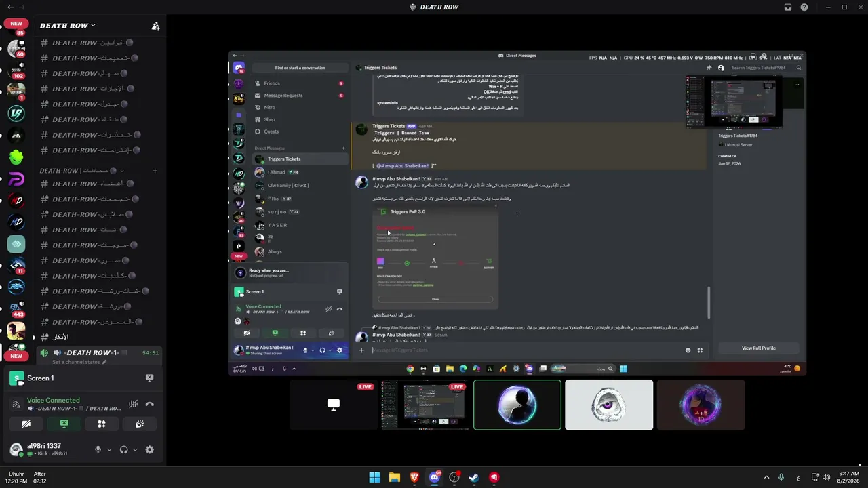Viewport: 868px width, 488px height.
Task: Toggle noise suppression
Action: coord(133,404)
